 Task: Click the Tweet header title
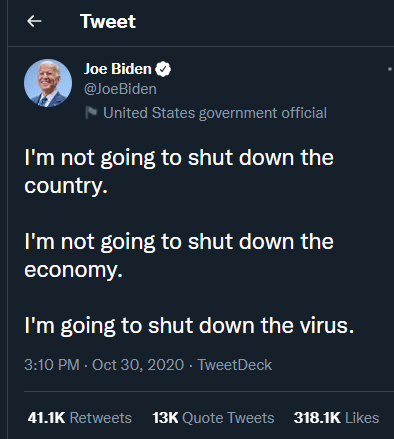[108, 22]
